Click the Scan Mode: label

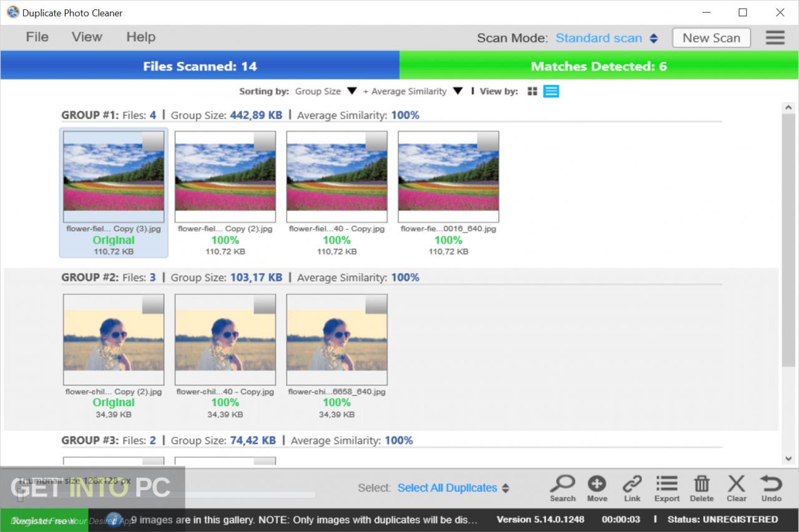point(512,38)
